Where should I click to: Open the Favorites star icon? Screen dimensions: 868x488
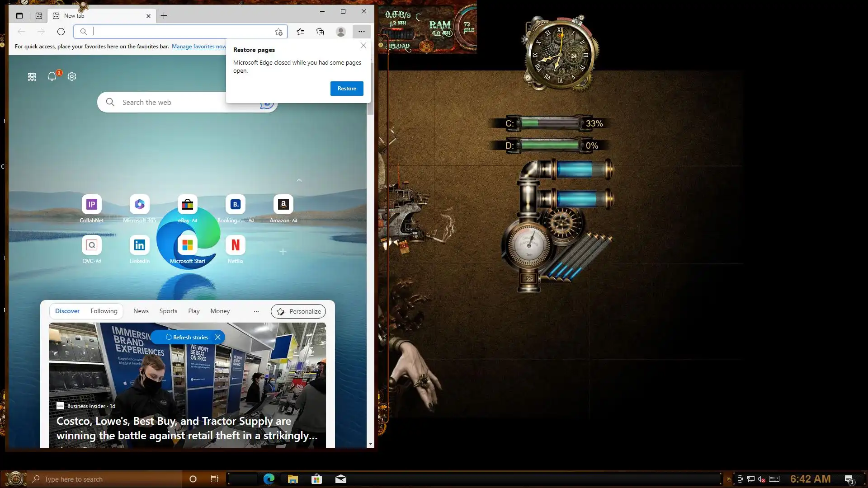click(x=300, y=32)
